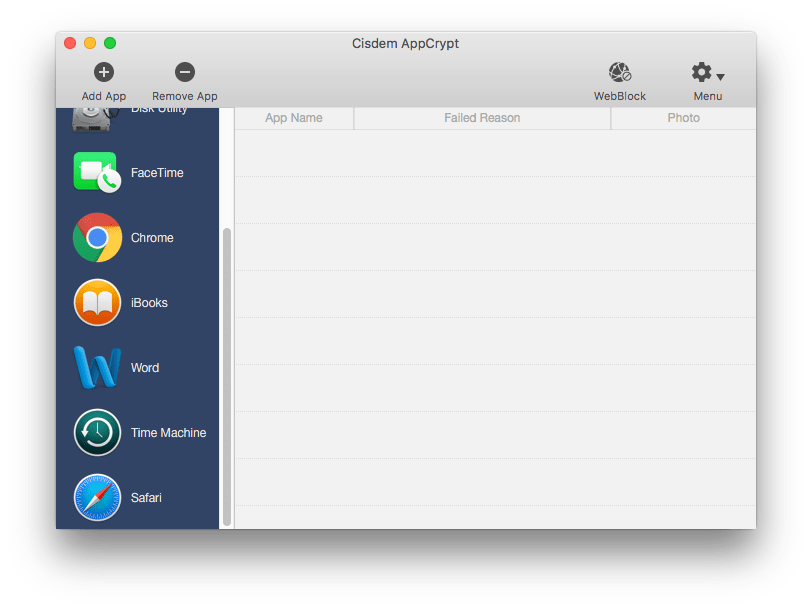
Task: Click the Word label in sidebar
Action: click(x=145, y=368)
